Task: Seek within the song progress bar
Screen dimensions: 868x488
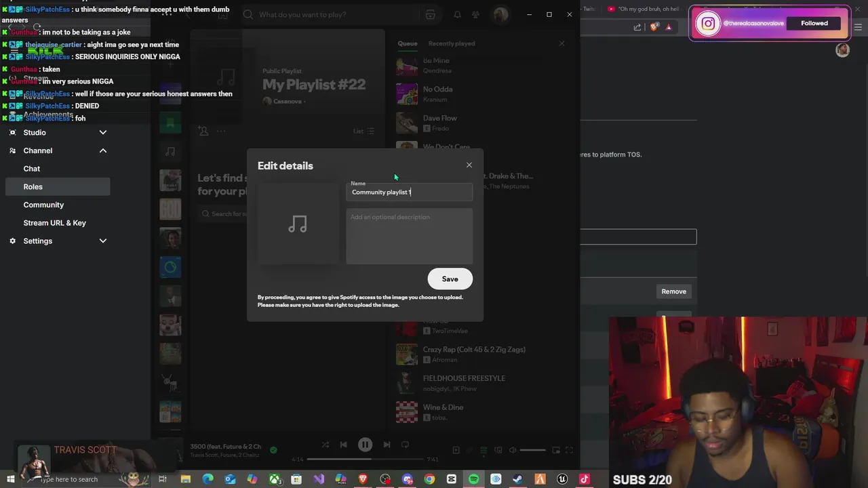Action: click(365, 460)
